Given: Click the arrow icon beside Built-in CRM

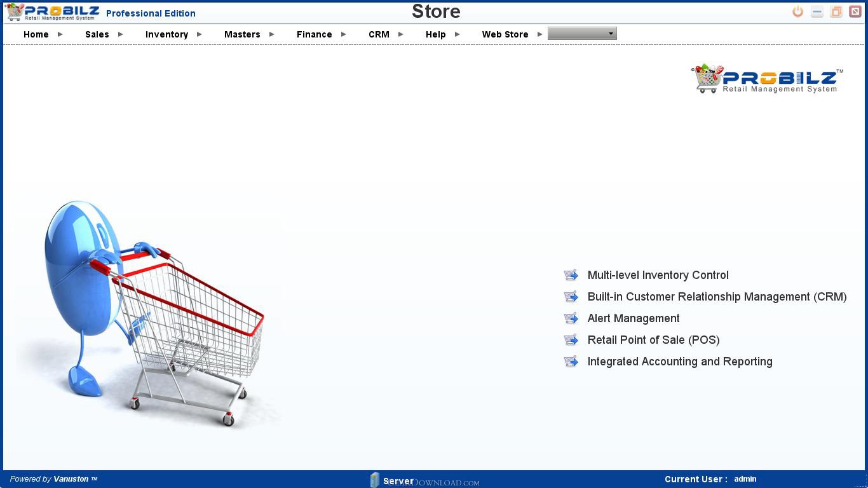Looking at the screenshot, I should (571, 297).
